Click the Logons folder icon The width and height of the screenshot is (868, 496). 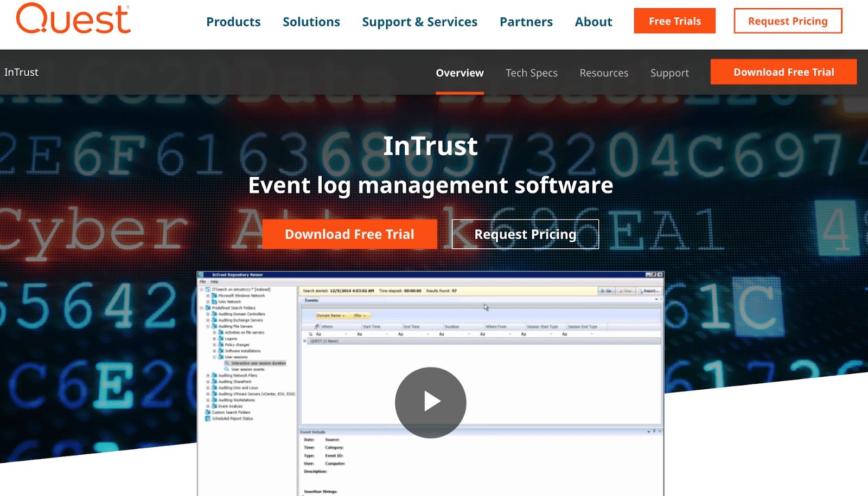221,339
